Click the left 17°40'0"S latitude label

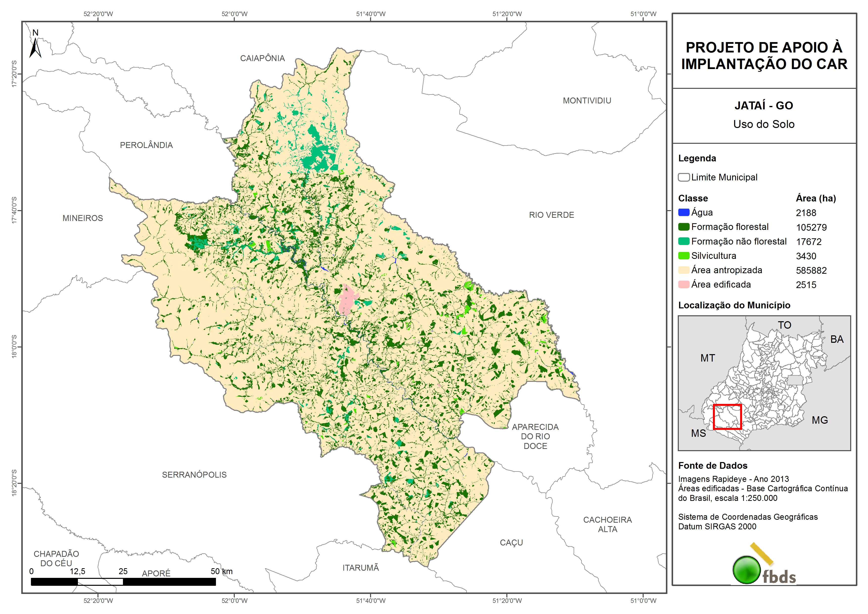(x=14, y=210)
